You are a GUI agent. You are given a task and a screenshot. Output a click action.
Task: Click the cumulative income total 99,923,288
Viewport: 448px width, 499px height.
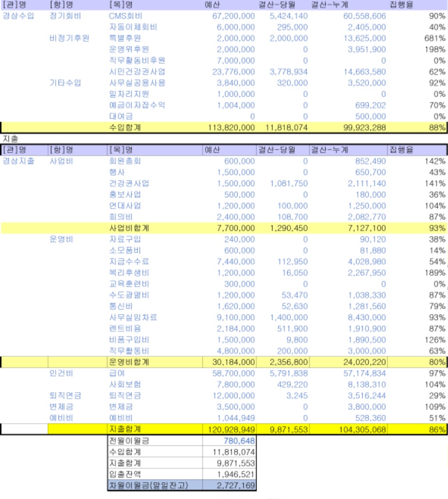click(364, 128)
